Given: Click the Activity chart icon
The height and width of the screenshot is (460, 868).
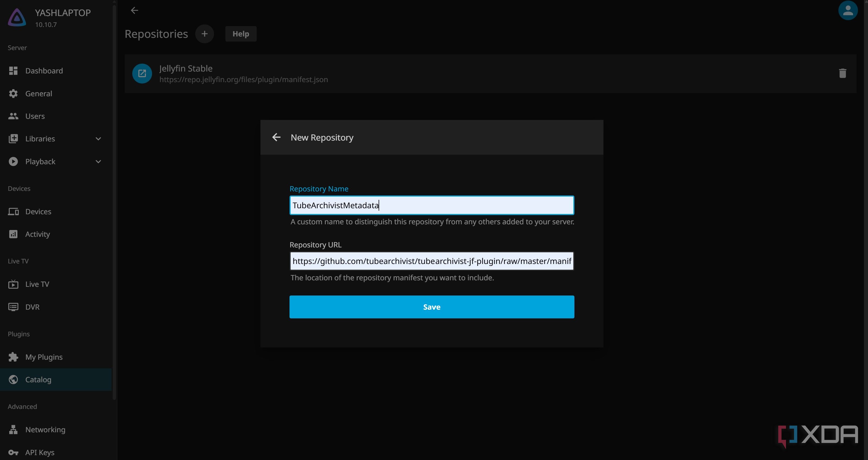Looking at the screenshot, I should pos(13,234).
